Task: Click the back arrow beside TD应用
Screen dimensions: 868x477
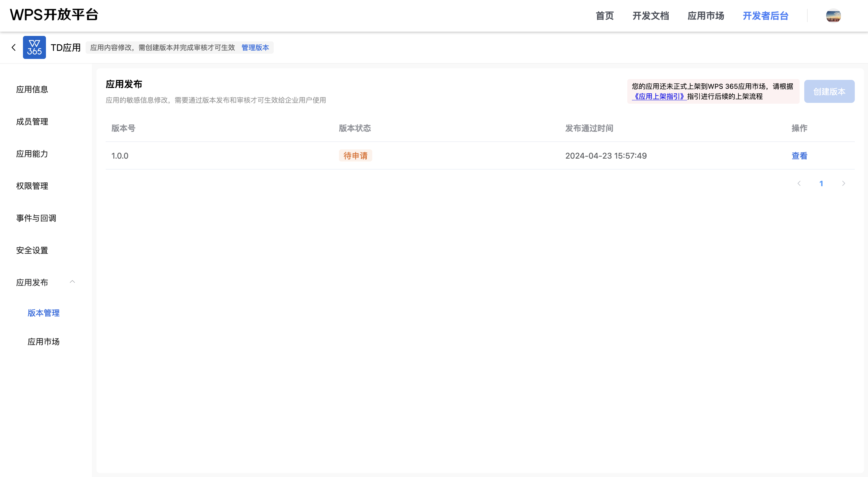Action: [13, 47]
